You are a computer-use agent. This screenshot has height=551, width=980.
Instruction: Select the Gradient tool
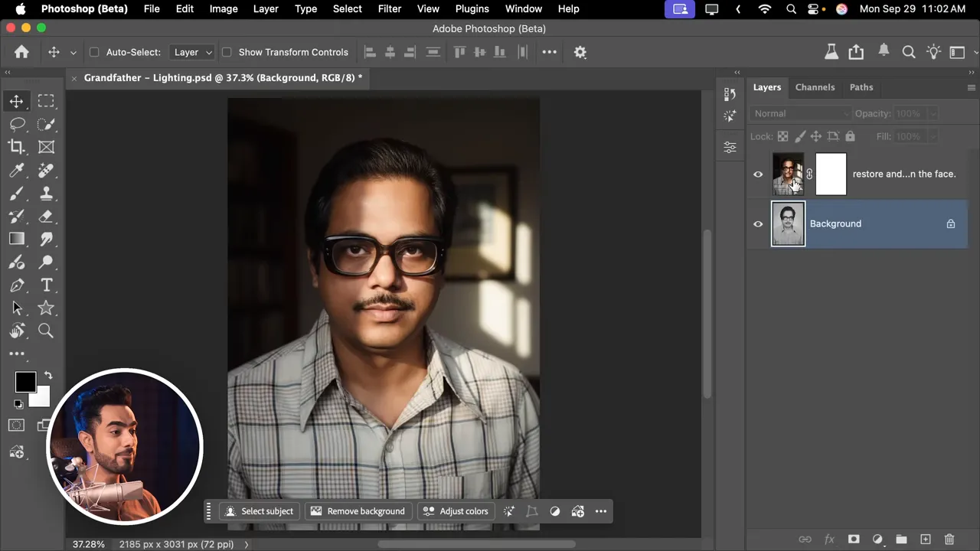(17, 239)
